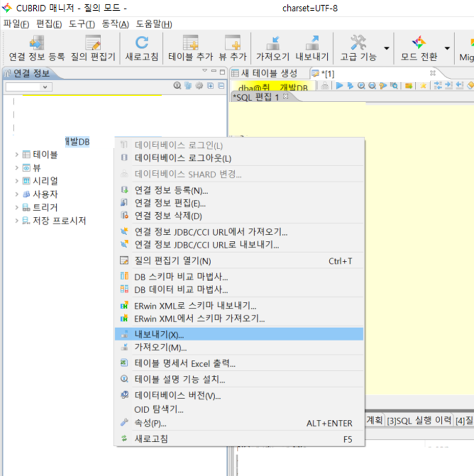Click the gear settings icon in 연결 정보 panel
Screen dimensions: 474x476
(199, 85)
